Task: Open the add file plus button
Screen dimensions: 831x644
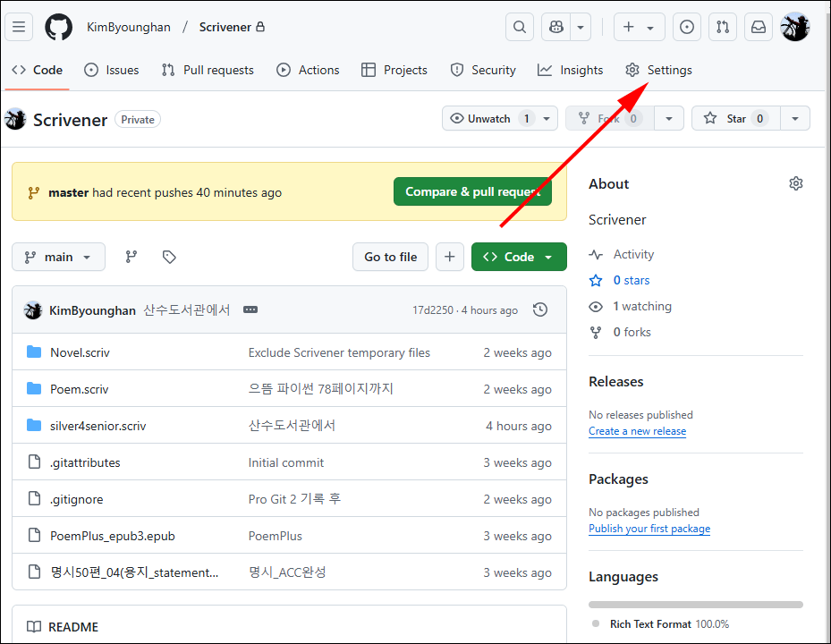Action: click(x=449, y=257)
